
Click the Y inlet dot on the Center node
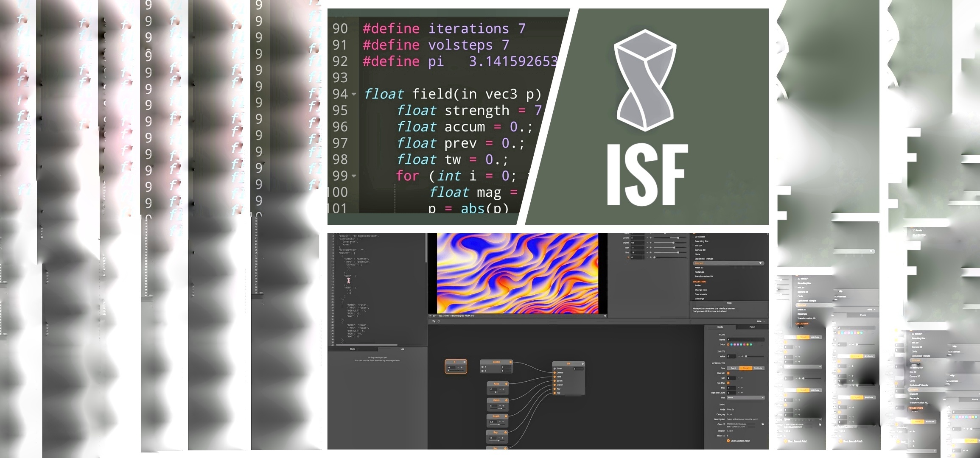tap(482, 371)
